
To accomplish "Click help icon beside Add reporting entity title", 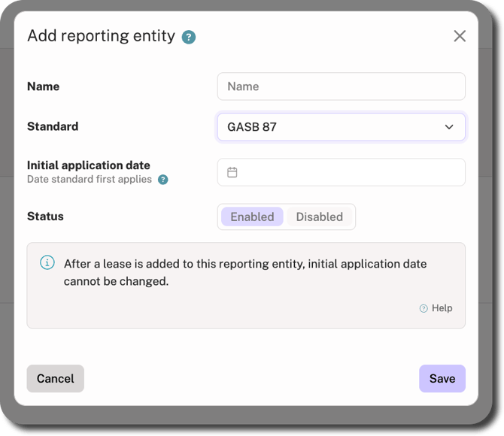I will pos(189,38).
